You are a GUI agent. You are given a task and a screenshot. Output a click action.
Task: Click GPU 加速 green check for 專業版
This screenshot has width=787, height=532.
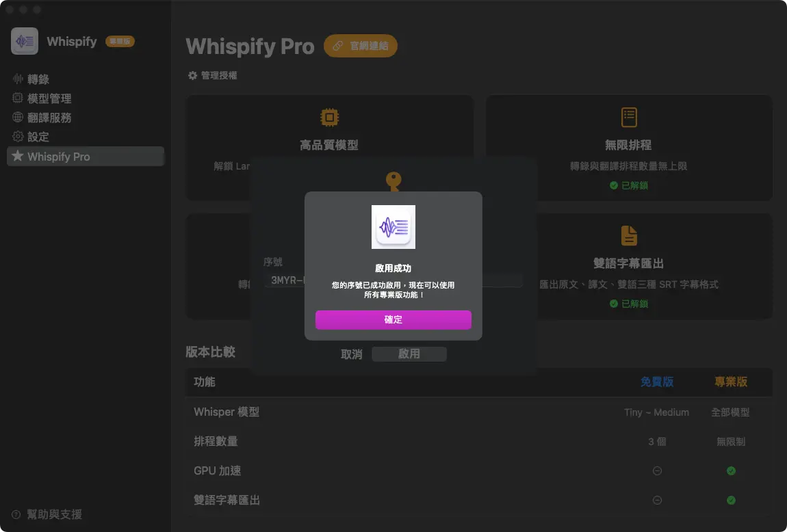[x=731, y=471]
